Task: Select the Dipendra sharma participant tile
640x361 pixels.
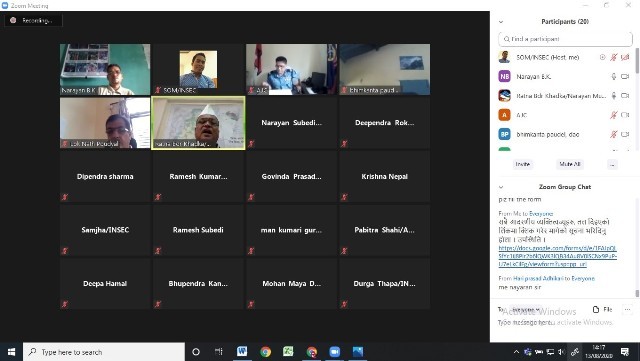Action: pyautogui.click(x=105, y=176)
